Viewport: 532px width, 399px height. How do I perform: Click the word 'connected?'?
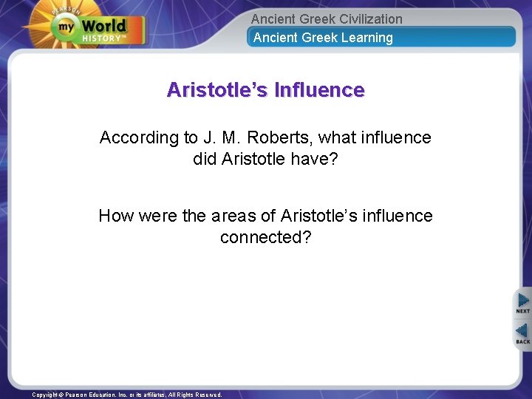[265, 237]
